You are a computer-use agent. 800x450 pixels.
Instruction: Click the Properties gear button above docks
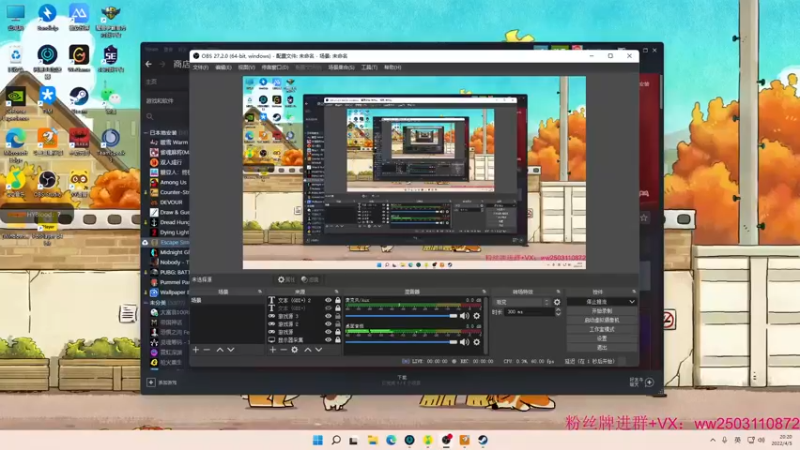pos(286,280)
